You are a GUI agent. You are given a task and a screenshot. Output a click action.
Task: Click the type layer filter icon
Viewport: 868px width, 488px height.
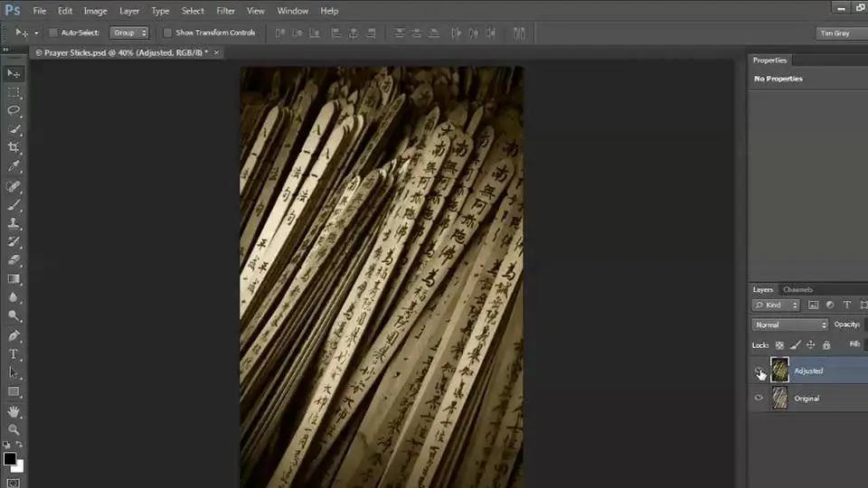point(847,305)
